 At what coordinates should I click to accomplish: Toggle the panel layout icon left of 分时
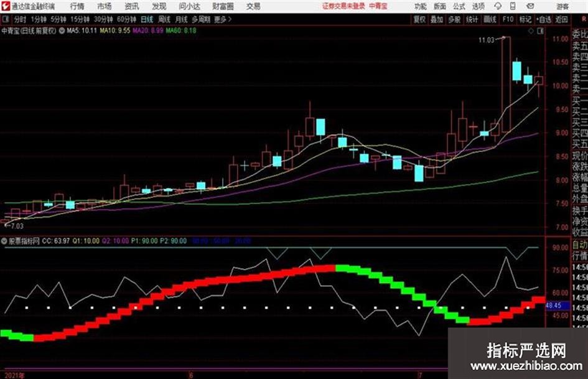pos(5,19)
